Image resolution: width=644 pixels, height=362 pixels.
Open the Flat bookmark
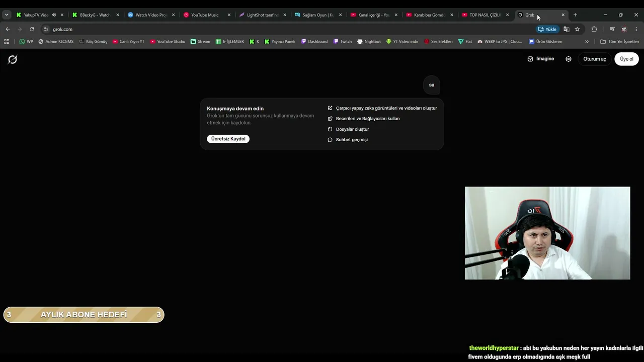click(x=465, y=42)
